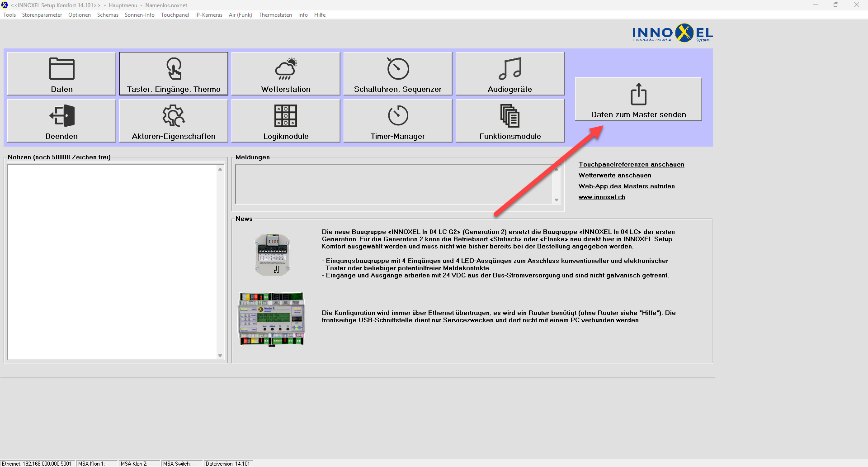Open the IP-Kameras menu
Viewport: 868px width, 467px height.
click(209, 15)
